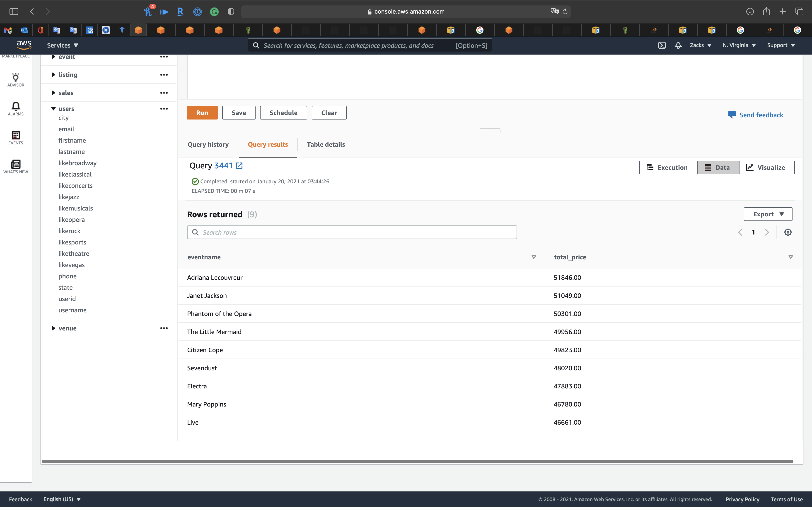Expand the venue table tree
Screen dimensions: 812x507
[53, 328]
